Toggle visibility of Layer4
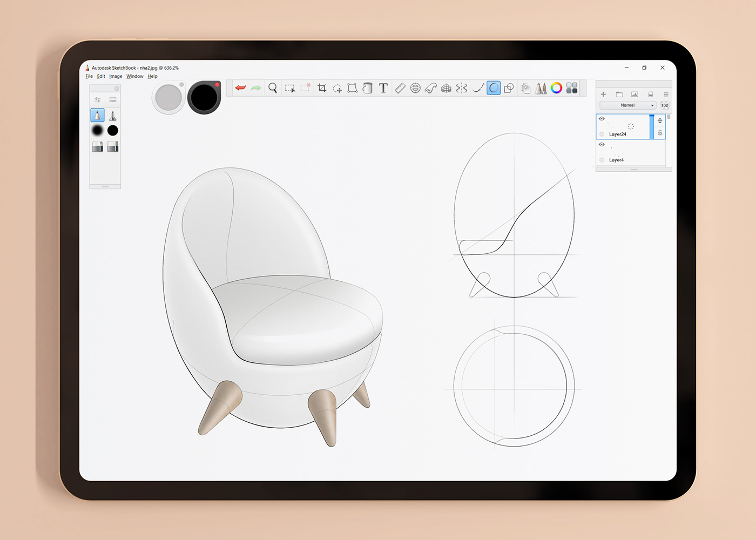Viewport: 756px width, 540px height. (x=602, y=144)
